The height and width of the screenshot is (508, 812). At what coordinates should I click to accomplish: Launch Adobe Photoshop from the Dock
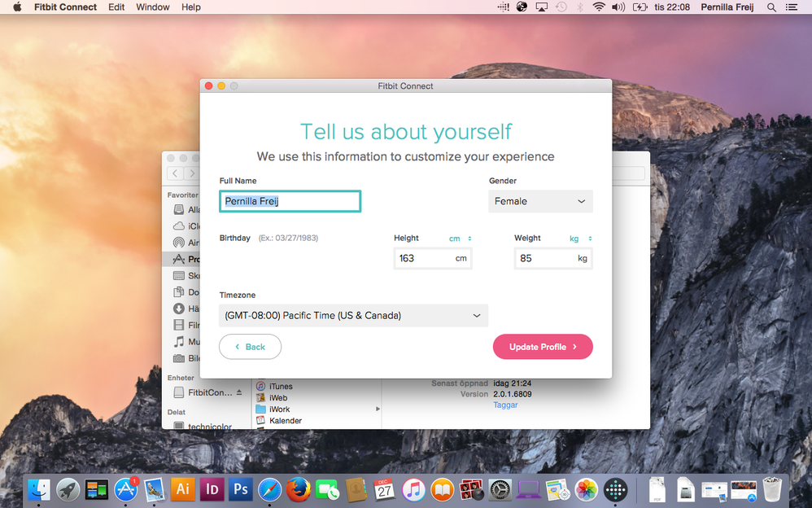[241, 489]
